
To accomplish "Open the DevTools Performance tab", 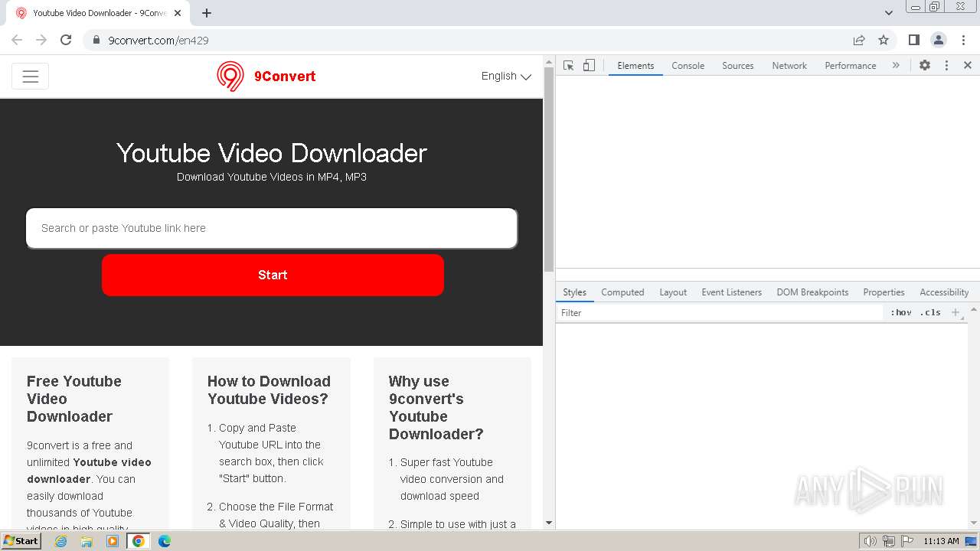I will 851,66.
